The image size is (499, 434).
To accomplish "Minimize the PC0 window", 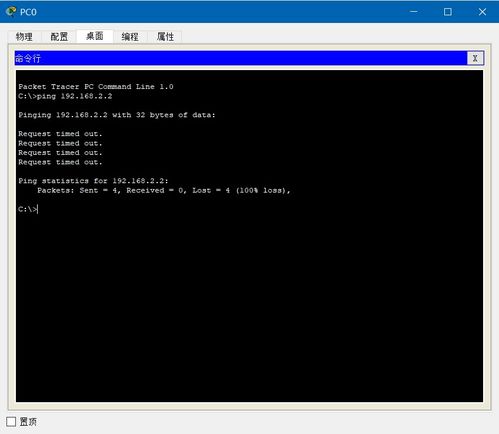I will click(x=413, y=12).
